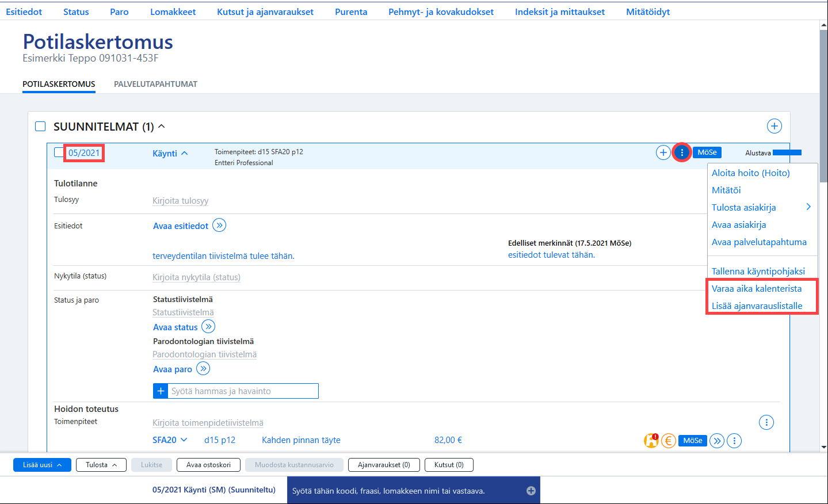
Task: Click the arrow icon next to Avaa paro
Action: click(x=203, y=368)
